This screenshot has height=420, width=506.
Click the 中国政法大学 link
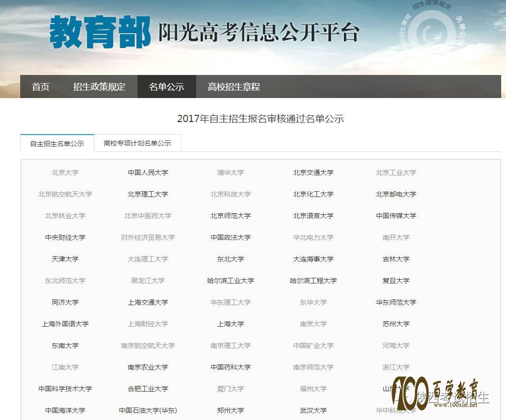231,237
